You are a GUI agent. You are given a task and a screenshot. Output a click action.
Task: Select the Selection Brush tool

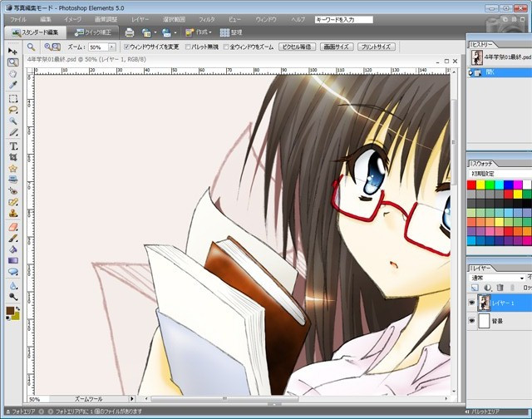(13, 132)
